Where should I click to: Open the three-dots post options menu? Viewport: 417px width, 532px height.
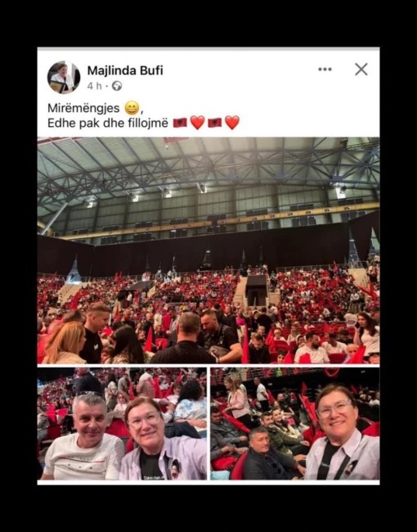point(325,70)
